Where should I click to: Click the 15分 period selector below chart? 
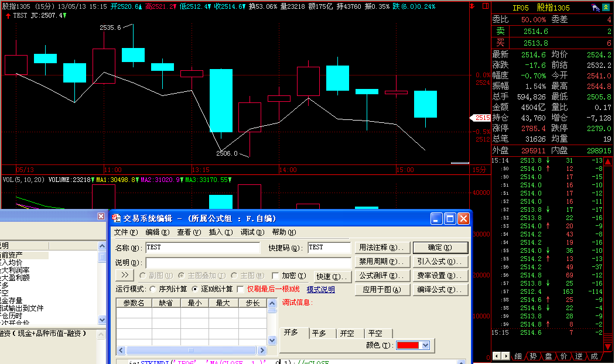tap(479, 170)
